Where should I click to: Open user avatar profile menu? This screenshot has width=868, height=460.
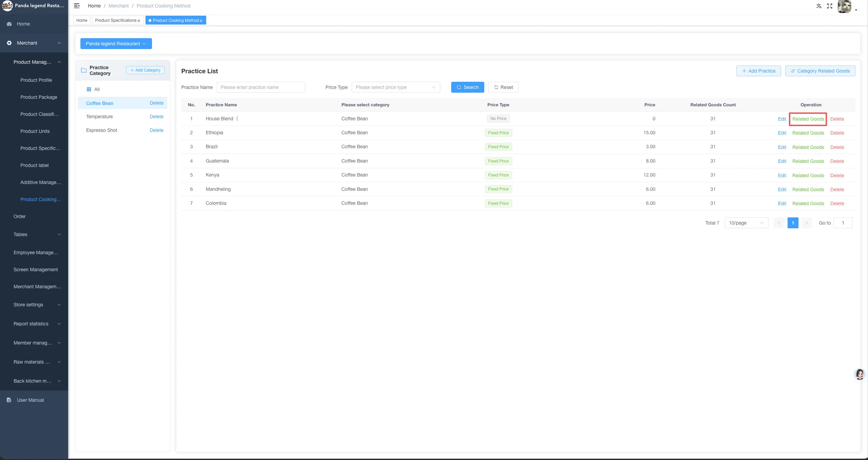[x=844, y=6]
